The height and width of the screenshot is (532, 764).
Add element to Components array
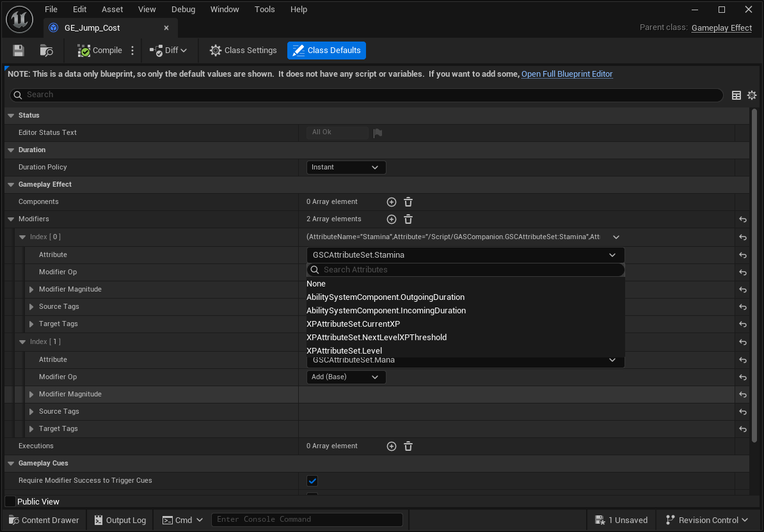[x=391, y=202]
